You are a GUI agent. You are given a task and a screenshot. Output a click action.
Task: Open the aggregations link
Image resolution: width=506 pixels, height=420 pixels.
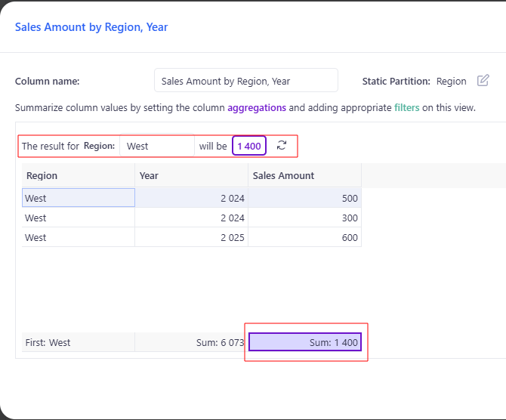pyautogui.click(x=257, y=108)
